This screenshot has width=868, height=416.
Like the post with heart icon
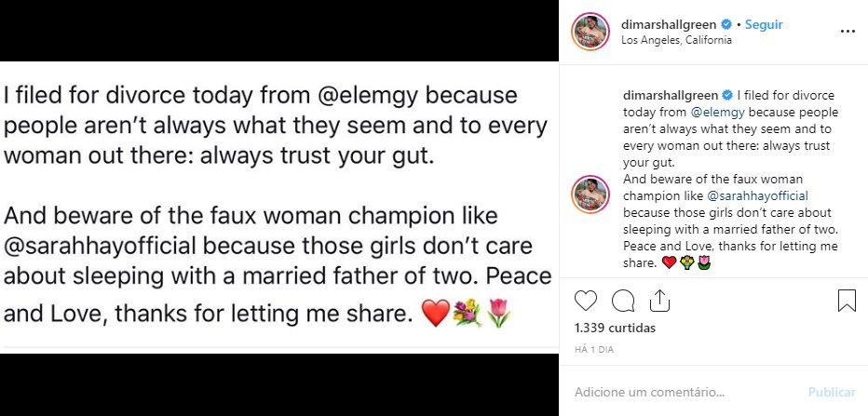pos(586,301)
